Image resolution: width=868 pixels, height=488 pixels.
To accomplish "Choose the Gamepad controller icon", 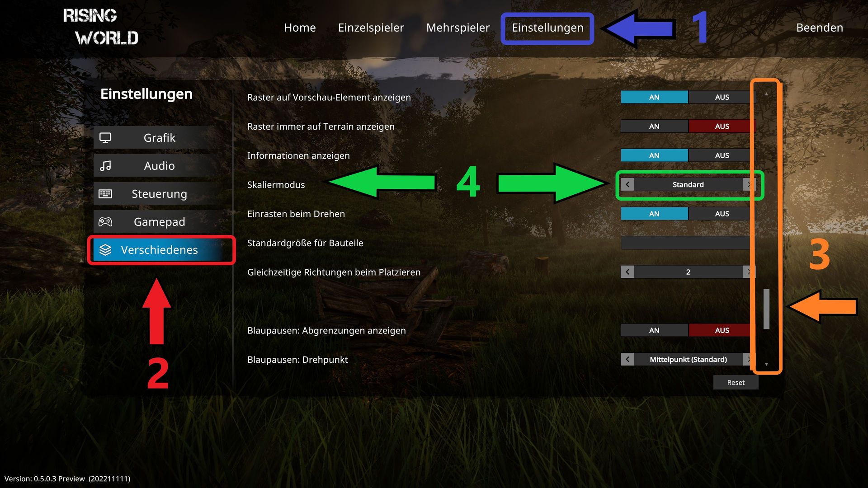I will pyautogui.click(x=105, y=222).
